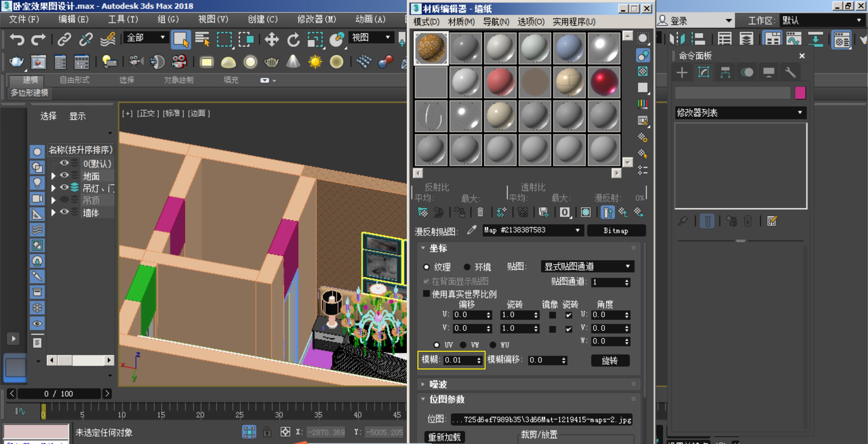This screenshot has width=868, height=444.
Task: Toggle the V tile checkbox
Action: (569, 329)
